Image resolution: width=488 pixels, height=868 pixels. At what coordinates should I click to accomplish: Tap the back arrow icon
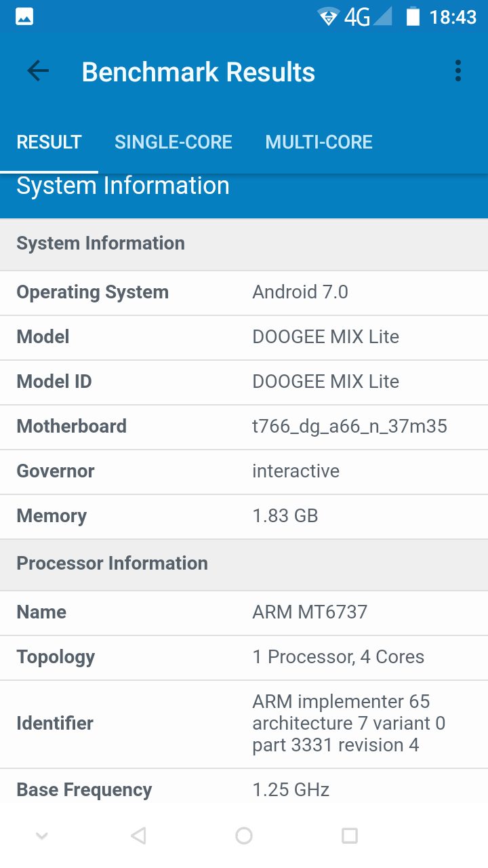[38, 71]
